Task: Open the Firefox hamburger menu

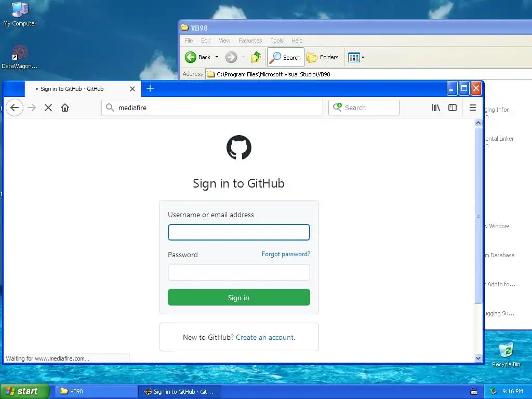Action: (473, 108)
